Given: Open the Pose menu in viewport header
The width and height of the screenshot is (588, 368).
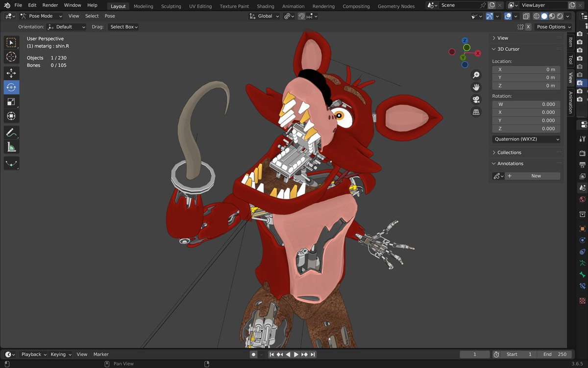Looking at the screenshot, I should point(110,16).
